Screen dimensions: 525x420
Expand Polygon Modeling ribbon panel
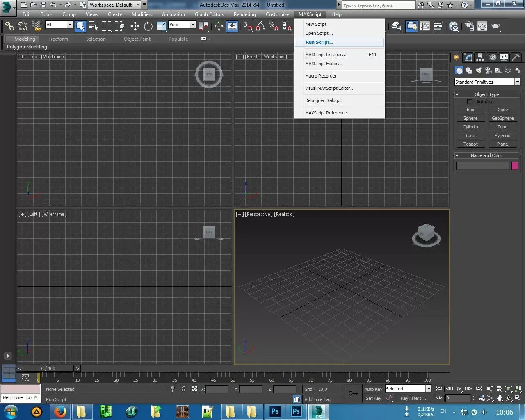pos(27,47)
